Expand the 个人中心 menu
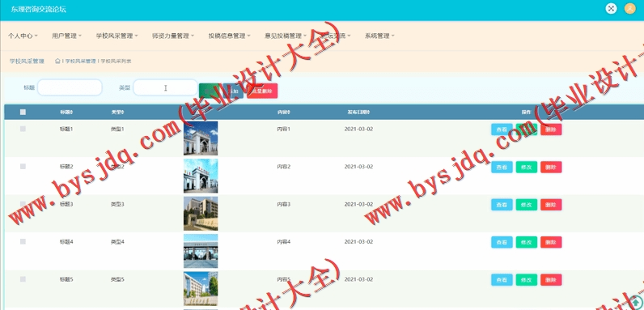644x310 pixels. (x=23, y=36)
